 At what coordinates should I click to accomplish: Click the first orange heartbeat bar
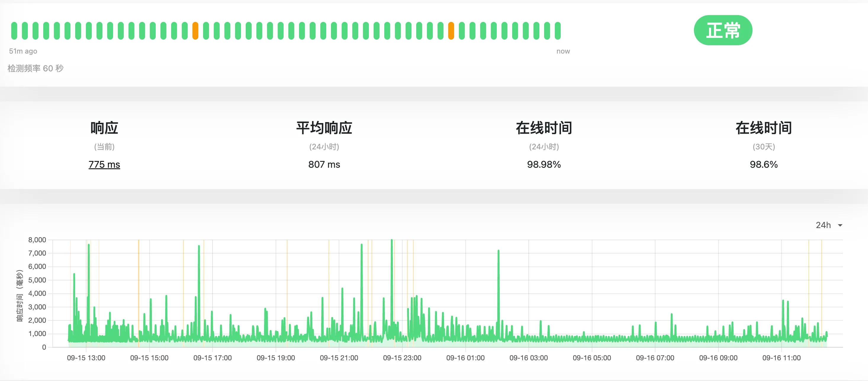click(x=195, y=31)
